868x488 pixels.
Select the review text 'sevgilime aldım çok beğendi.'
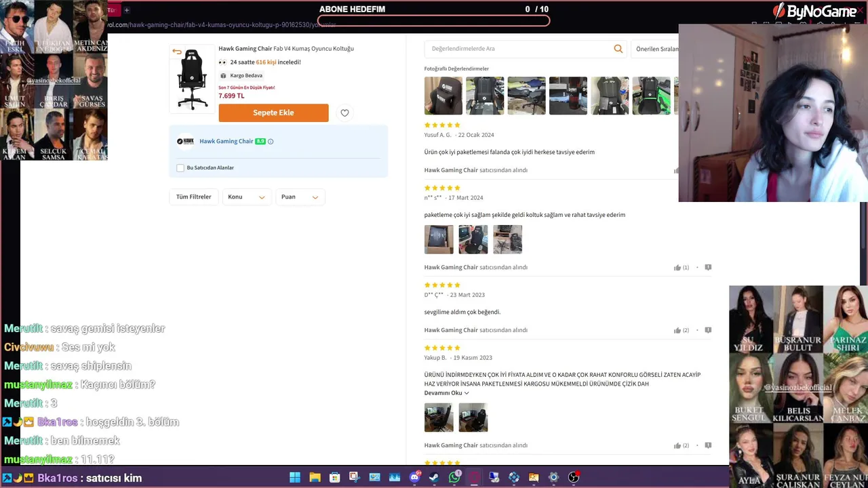click(462, 312)
